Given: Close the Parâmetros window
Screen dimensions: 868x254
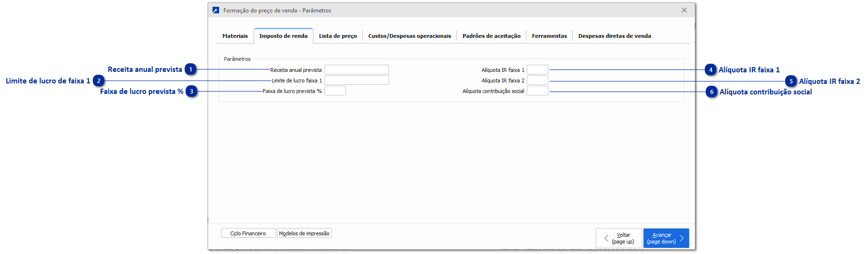Looking at the screenshot, I should tap(684, 10).
